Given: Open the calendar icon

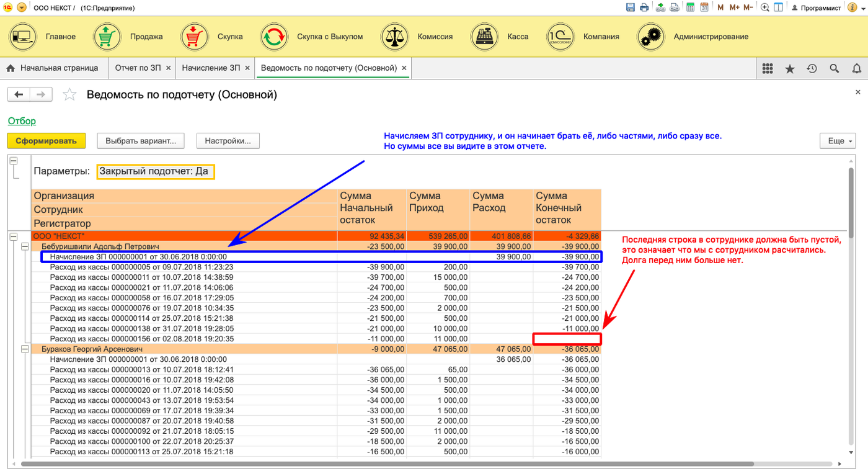Looking at the screenshot, I should 704,7.
